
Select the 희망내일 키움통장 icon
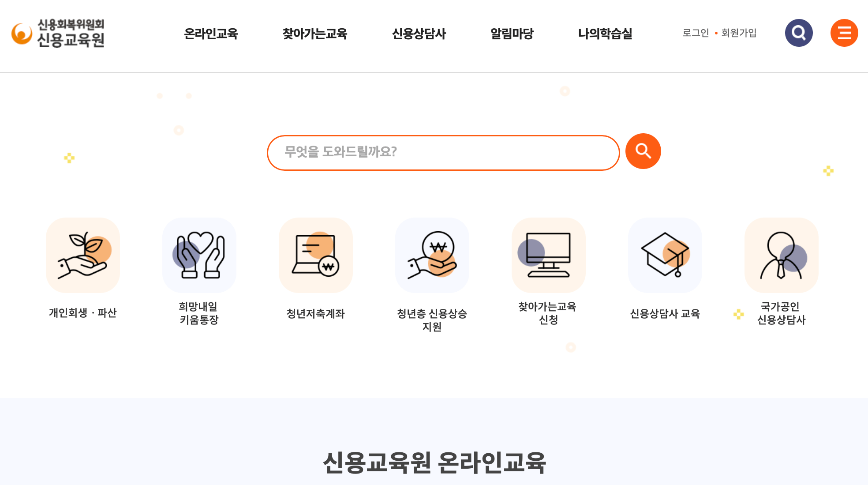[199, 255]
